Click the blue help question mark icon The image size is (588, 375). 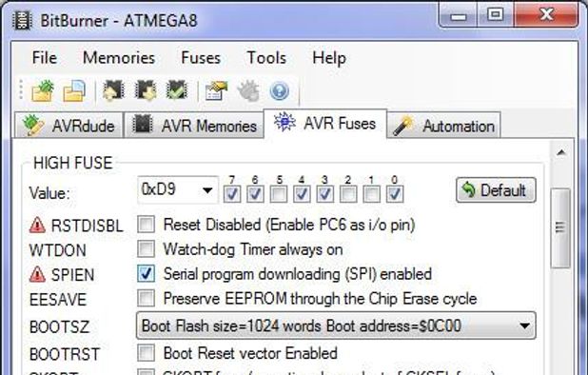[x=280, y=91]
